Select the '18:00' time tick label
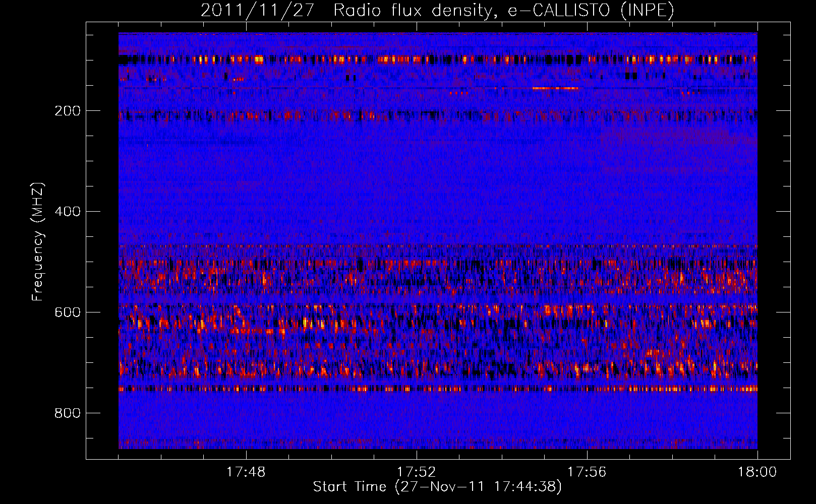This screenshot has width=816, height=504. coord(757,472)
